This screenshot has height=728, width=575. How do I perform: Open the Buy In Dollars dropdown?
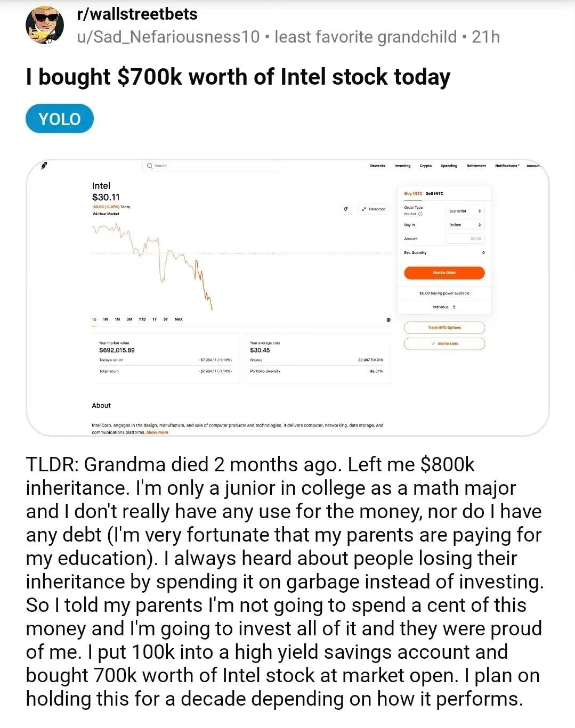(x=465, y=225)
